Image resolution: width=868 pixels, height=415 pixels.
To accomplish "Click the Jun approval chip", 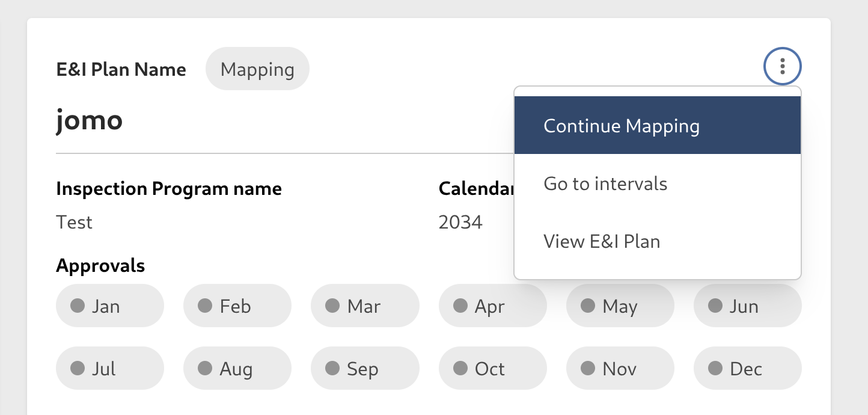I will point(747,306).
